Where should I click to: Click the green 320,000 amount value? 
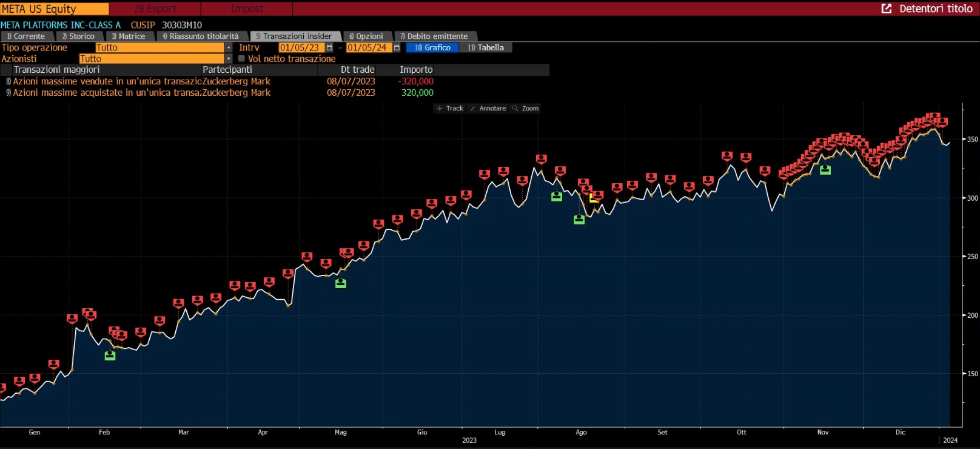[x=417, y=93]
